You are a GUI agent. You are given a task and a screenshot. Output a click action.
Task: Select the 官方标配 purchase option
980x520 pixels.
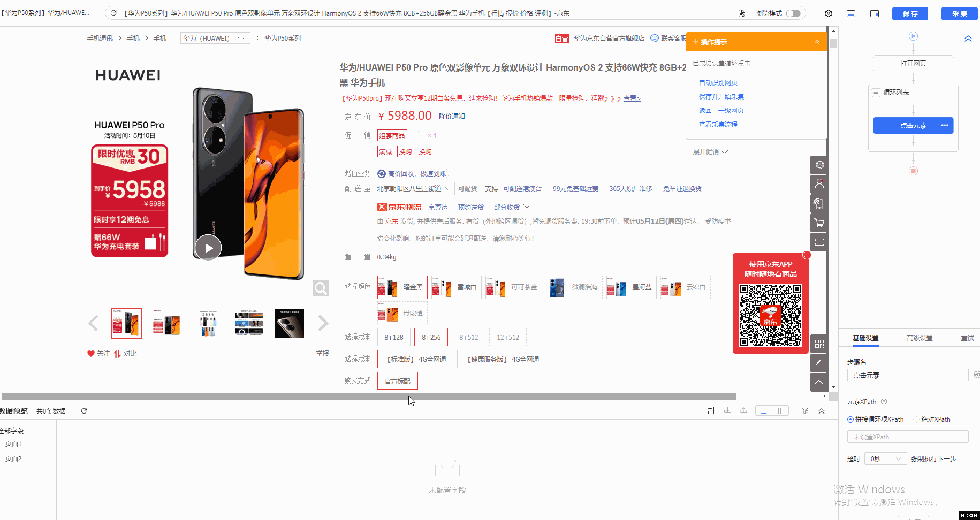tap(397, 381)
